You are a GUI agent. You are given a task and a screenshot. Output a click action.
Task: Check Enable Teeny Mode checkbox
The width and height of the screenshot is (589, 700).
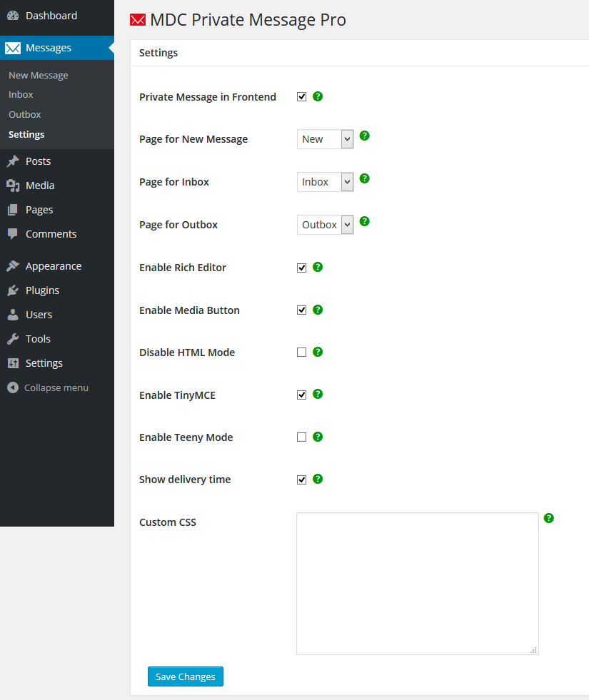coord(301,437)
